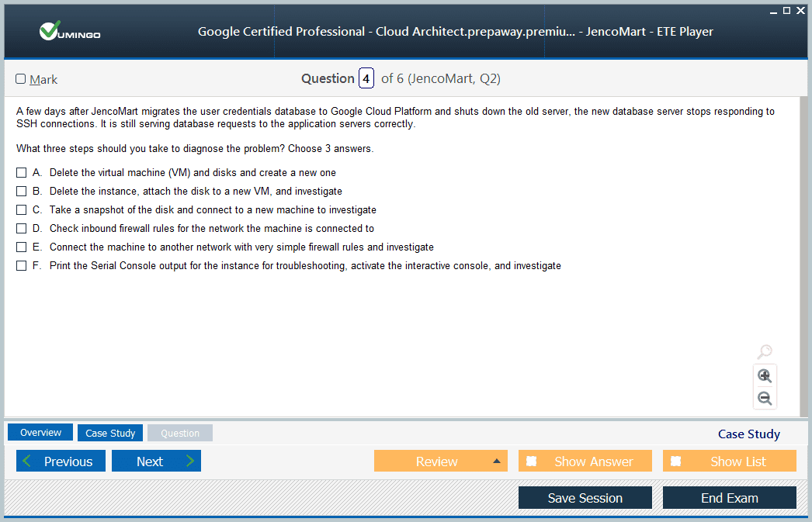Viewport: 812px width, 522px height.
Task: Click the question number 4 field
Action: (366, 78)
